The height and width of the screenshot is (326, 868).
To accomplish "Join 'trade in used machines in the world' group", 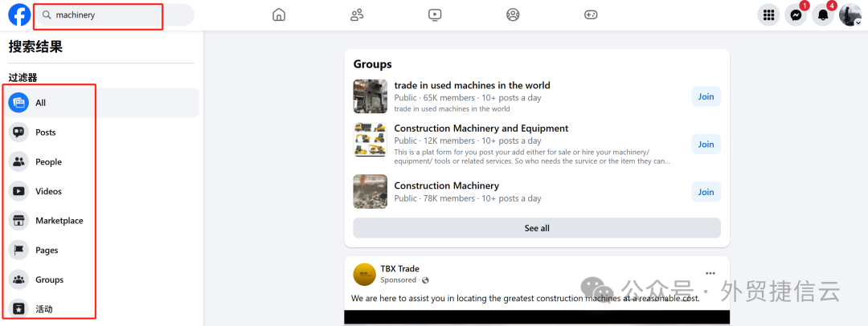I will tap(706, 96).
